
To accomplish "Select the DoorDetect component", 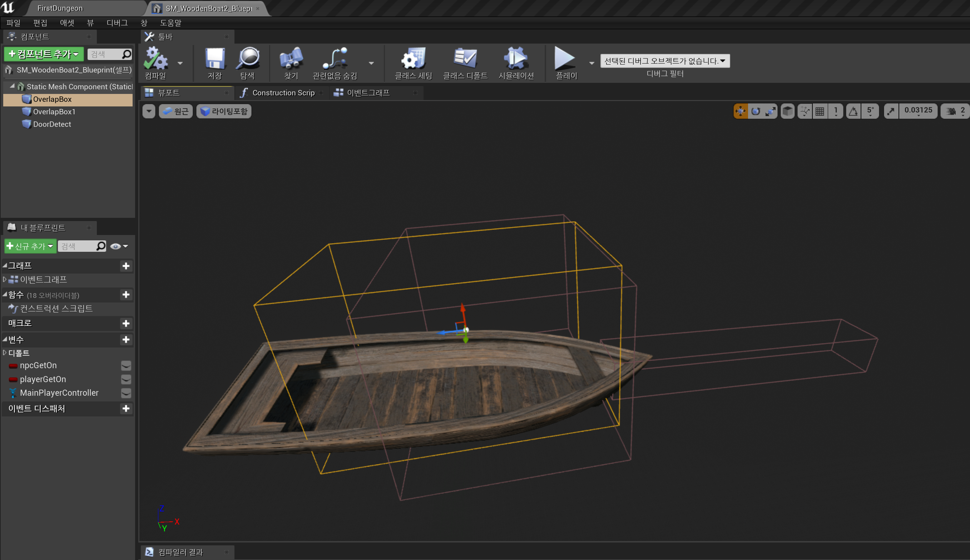I will [x=52, y=124].
